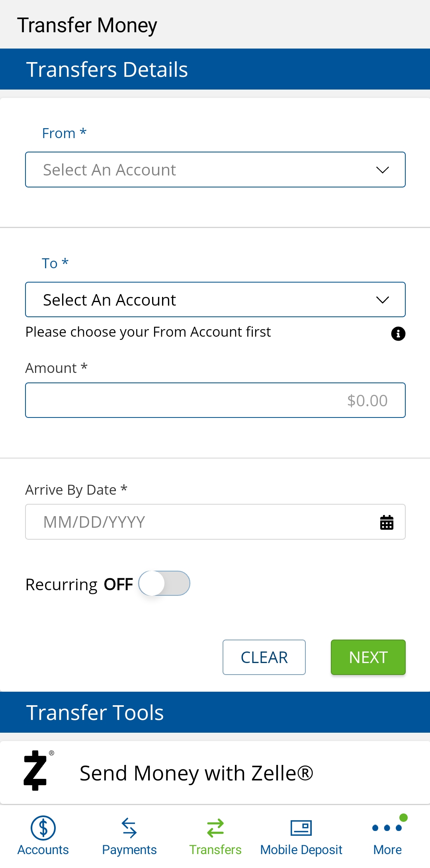Toggle the Recurring switch on
The image size is (430, 868).
point(164,583)
